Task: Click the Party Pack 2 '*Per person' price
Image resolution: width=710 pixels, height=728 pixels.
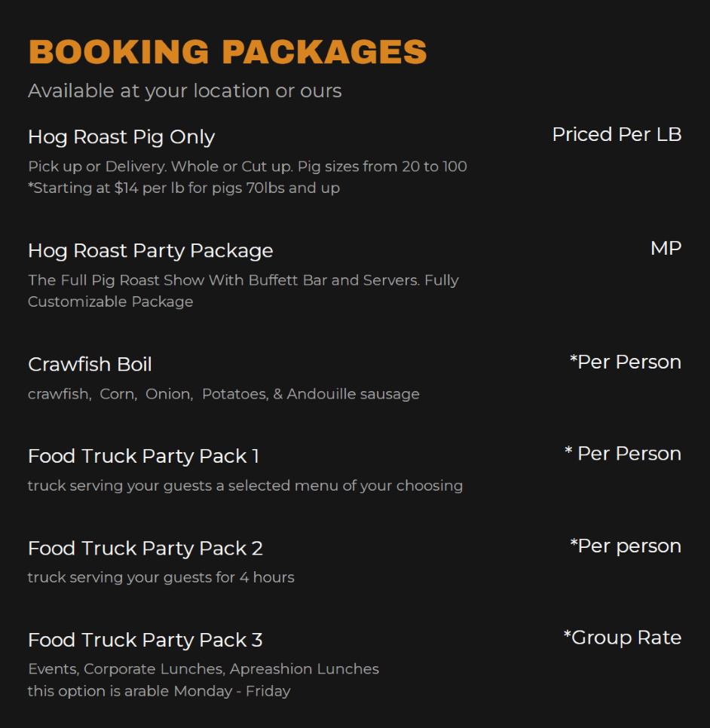Action: 625,546
